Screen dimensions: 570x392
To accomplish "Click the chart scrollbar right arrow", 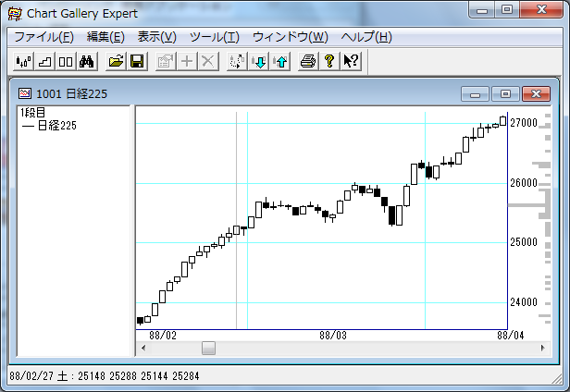I will (x=543, y=348).
